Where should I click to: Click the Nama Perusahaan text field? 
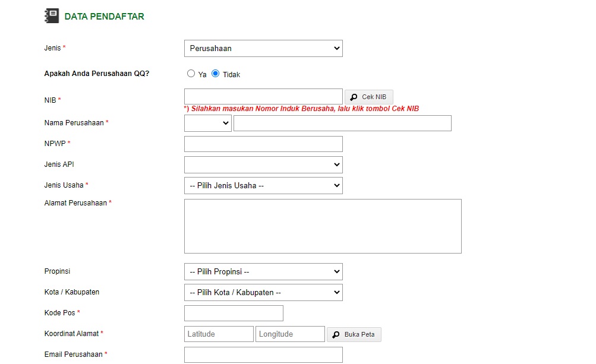342,123
